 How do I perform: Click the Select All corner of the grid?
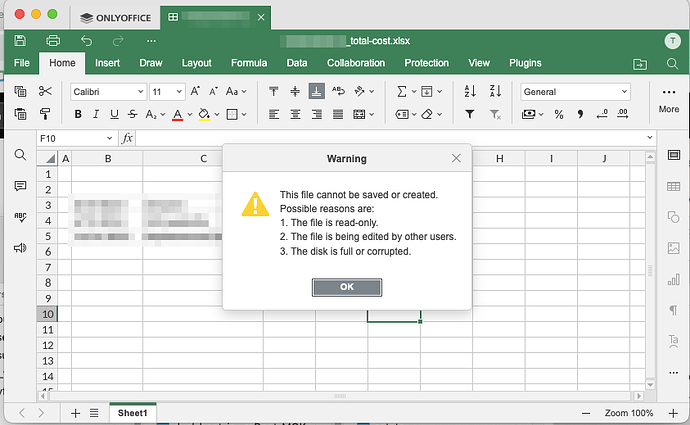pos(48,158)
